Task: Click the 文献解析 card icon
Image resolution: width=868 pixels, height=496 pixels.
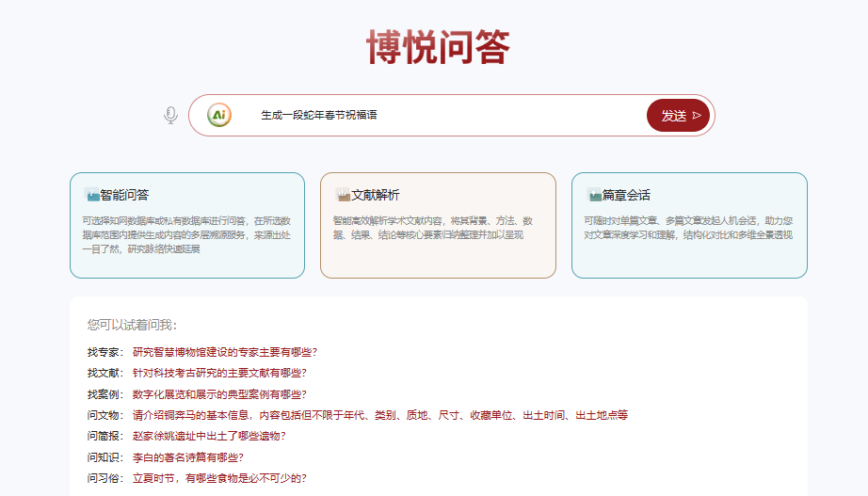Action: click(x=343, y=195)
